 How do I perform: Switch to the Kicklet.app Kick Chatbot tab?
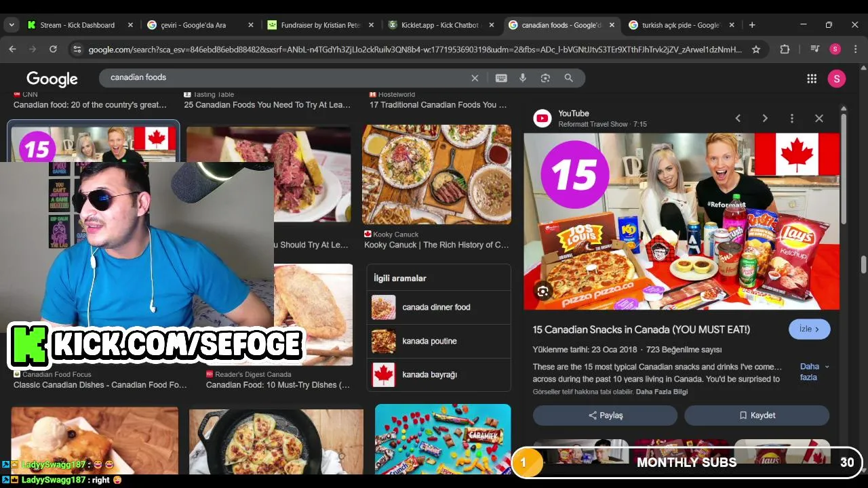439,25
